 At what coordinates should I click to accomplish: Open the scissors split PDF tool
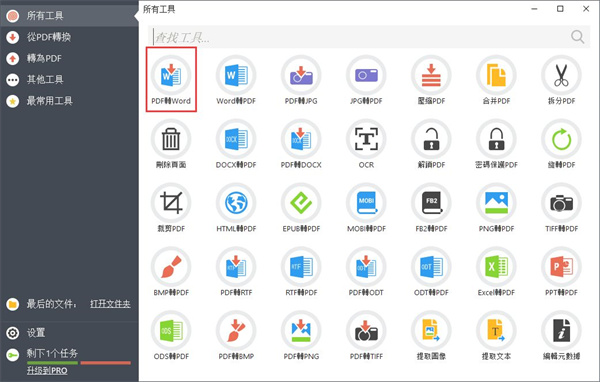pyautogui.click(x=561, y=80)
